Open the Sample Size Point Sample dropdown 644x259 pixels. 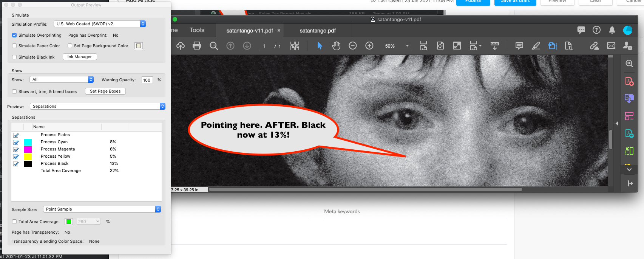pos(102,209)
